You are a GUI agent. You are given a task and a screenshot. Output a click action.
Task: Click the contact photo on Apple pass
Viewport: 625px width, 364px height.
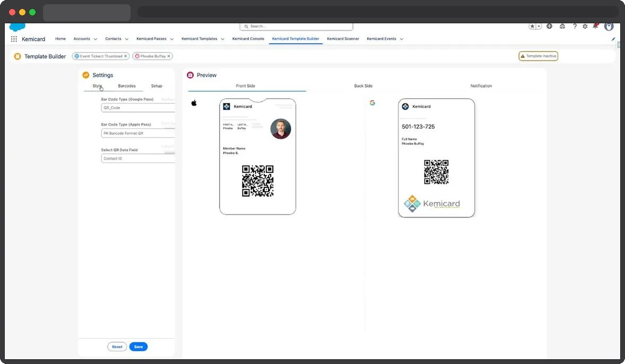click(281, 129)
